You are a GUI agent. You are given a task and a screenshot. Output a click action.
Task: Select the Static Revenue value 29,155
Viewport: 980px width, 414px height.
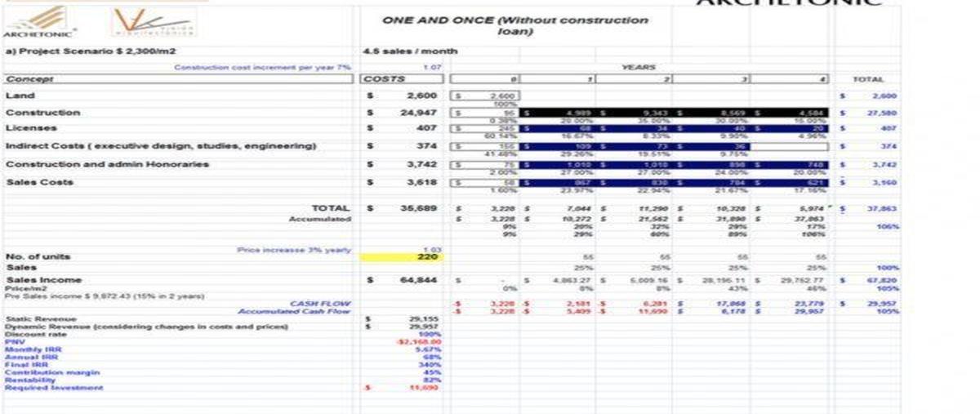(425, 318)
